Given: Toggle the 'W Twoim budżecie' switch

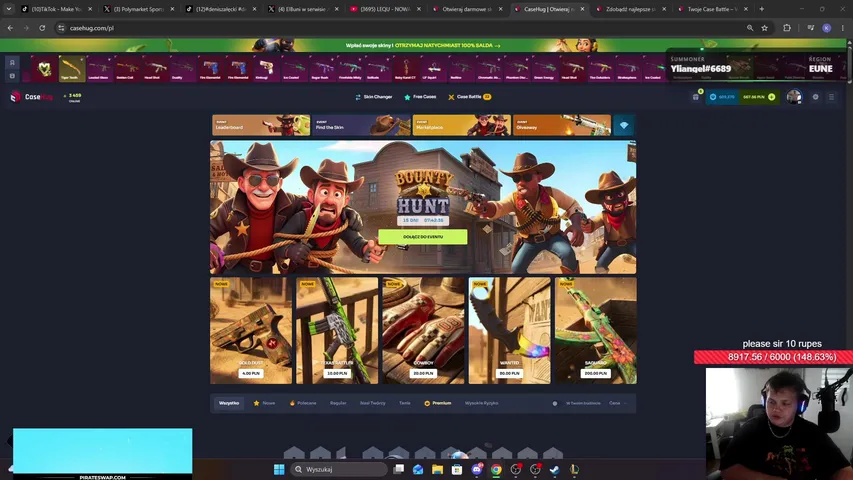Looking at the screenshot, I should 555,403.
